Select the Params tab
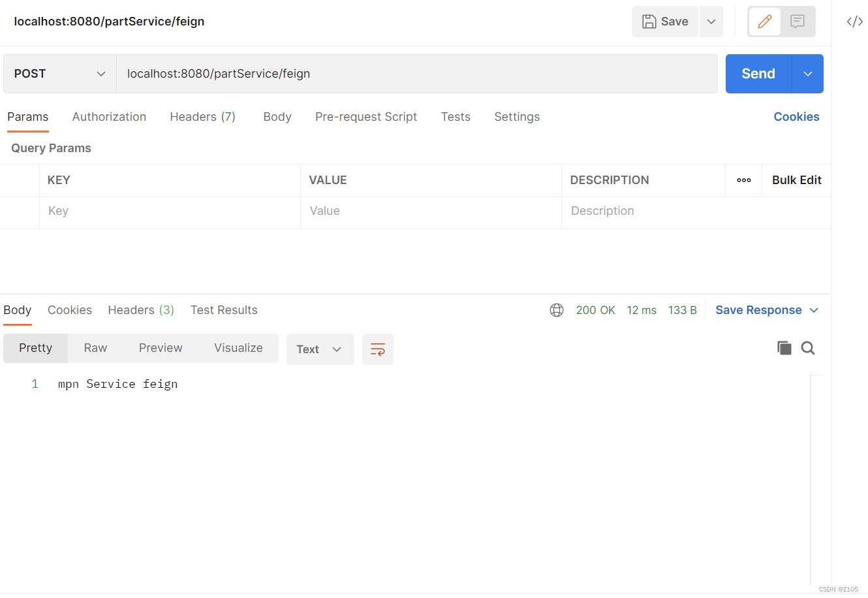The height and width of the screenshot is (598, 868). pyautogui.click(x=28, y=117)
